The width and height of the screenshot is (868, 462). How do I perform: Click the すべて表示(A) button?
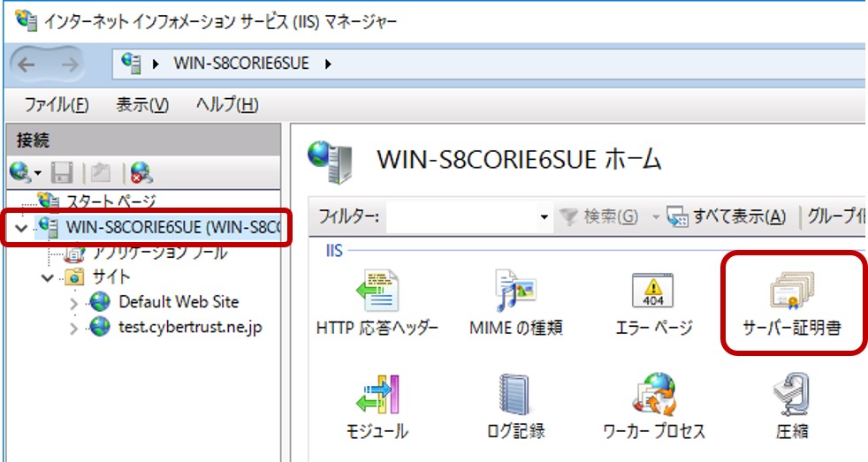(728, 217)
